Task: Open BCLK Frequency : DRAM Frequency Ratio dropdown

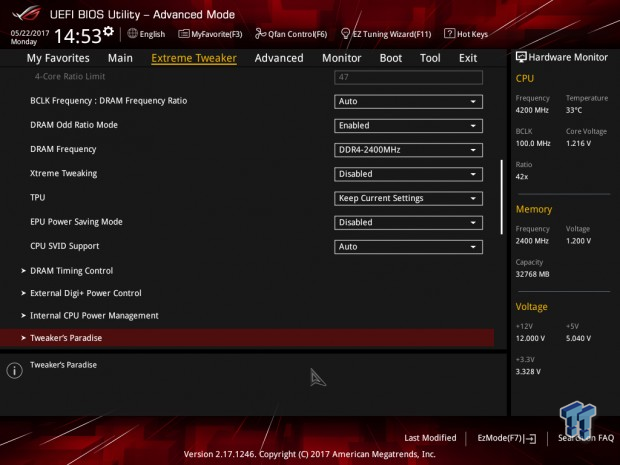Action: point(408,101)
